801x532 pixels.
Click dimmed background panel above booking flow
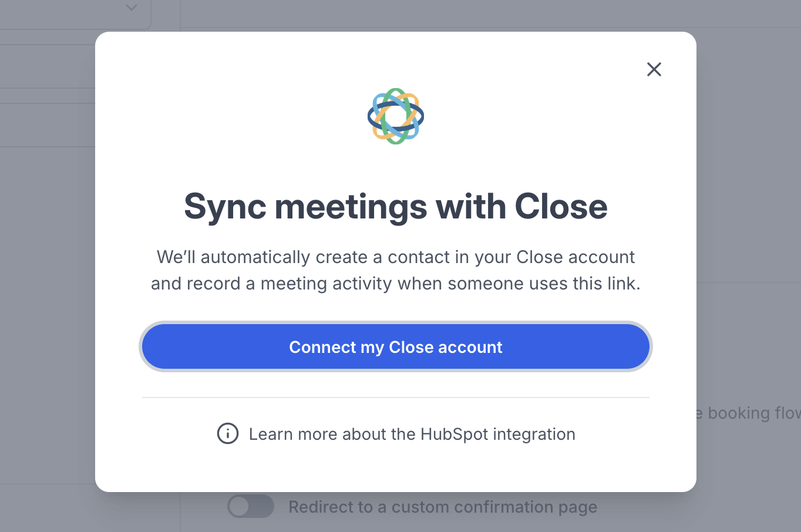click(x=749, y=341)
